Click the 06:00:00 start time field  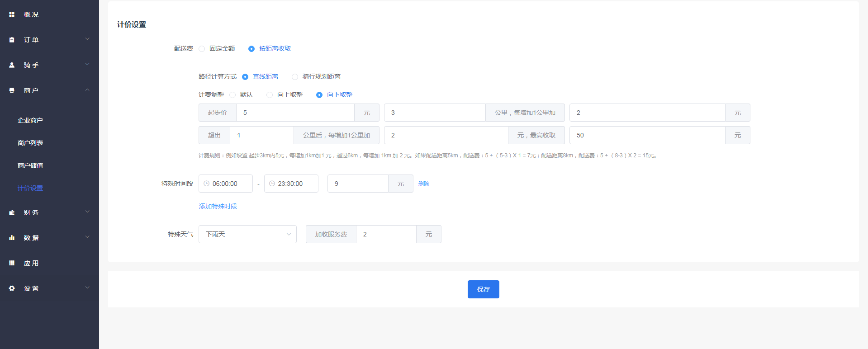tap(226, 184)
